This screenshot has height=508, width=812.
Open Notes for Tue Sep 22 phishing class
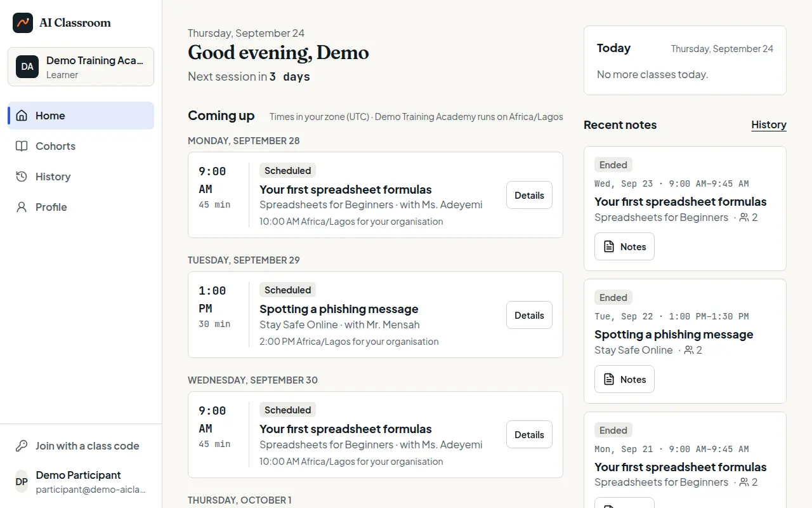(624, 379)
